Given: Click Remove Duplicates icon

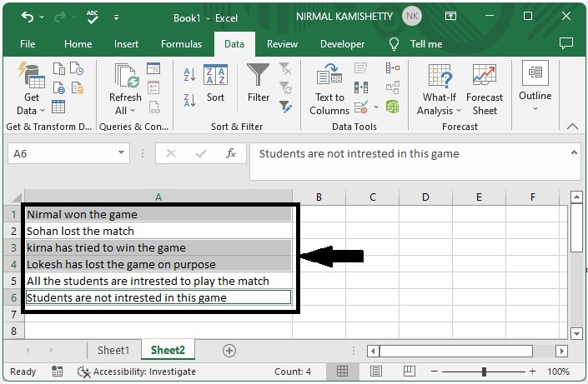Looking at the screenshot, I should coord(361,87).
